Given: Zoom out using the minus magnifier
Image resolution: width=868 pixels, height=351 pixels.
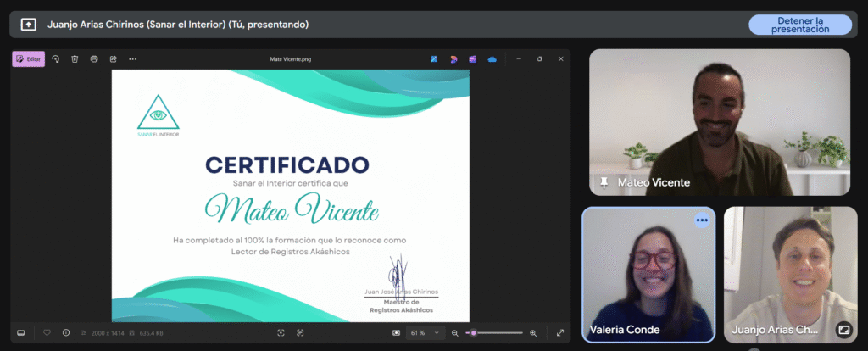Looking at the screenshot, I should click(x=455, y=332).
